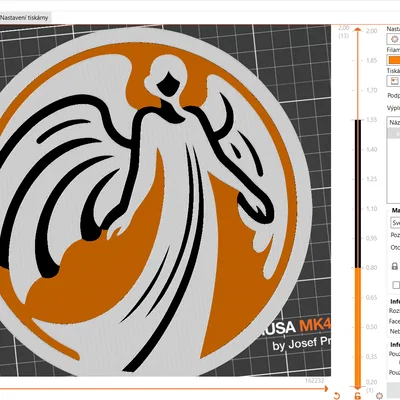Open the coordinate system combo box in manipulation

pyautogui.click(x=395, y=223)
